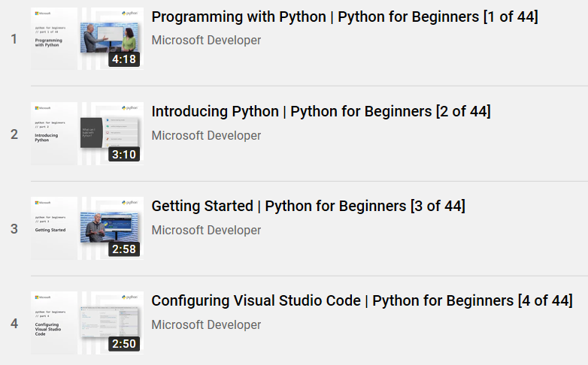Click playlist index number 3

[14, 228]
